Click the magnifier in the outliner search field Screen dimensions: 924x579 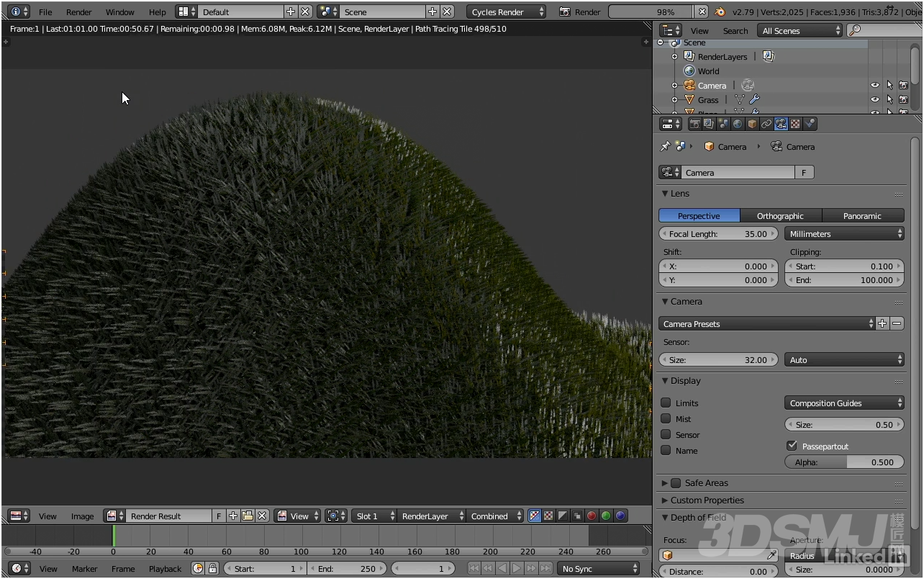coord(854,30)
